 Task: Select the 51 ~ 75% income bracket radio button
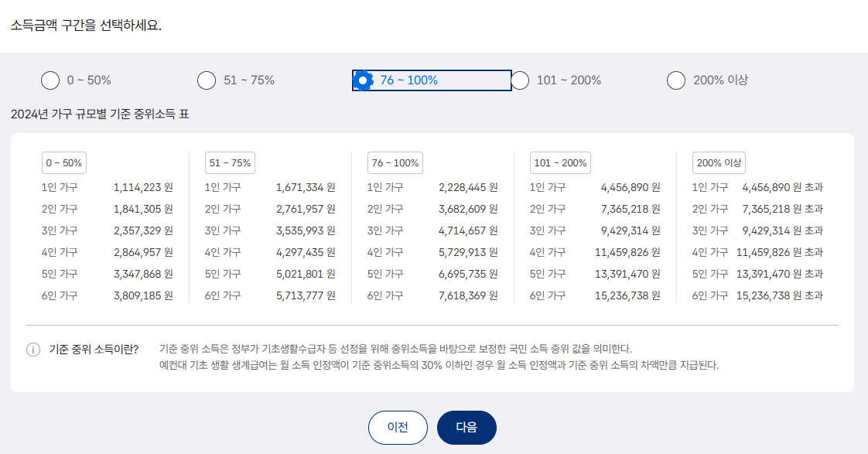click(x=207, y=80)
